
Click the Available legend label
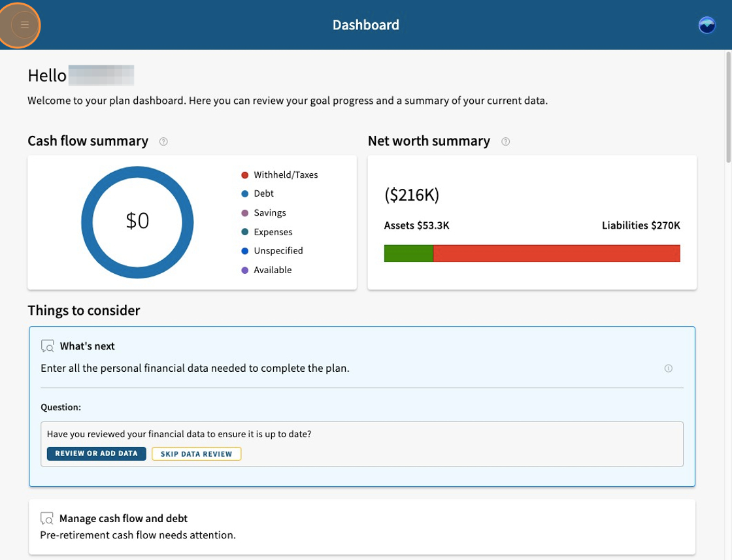coord(273,271)
